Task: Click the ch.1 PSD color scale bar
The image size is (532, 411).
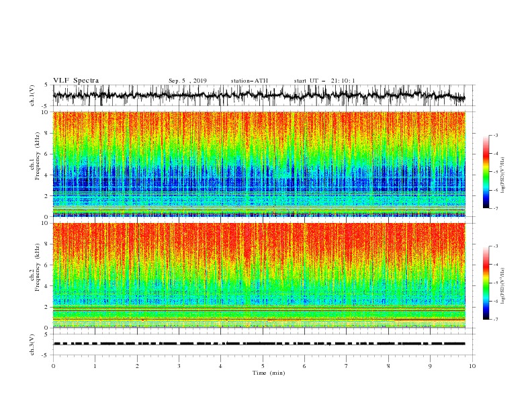Action: pos(486,172)
